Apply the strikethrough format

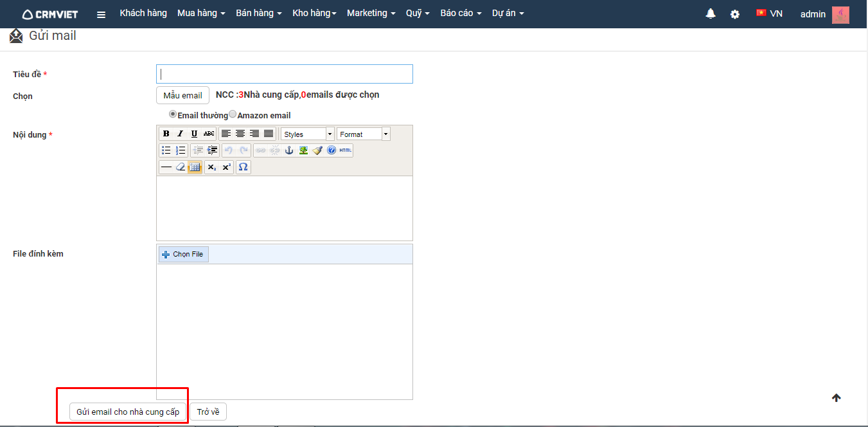click(209, 134)
